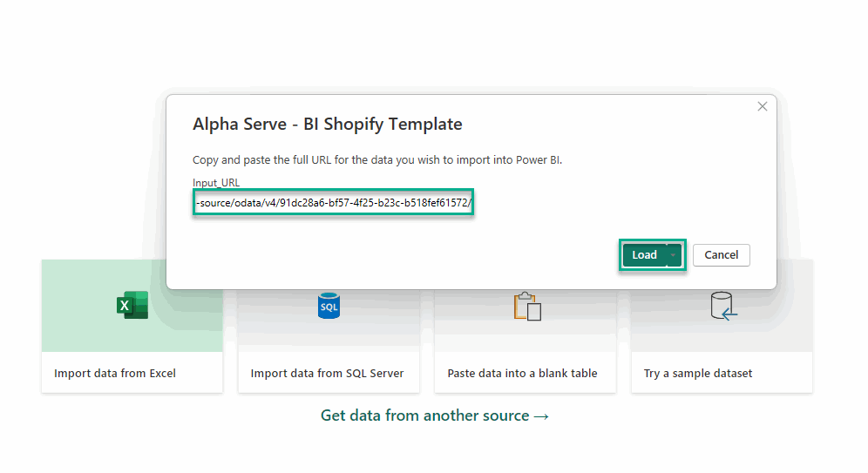Click blank dialog space left of Load

tap(392, 255)
